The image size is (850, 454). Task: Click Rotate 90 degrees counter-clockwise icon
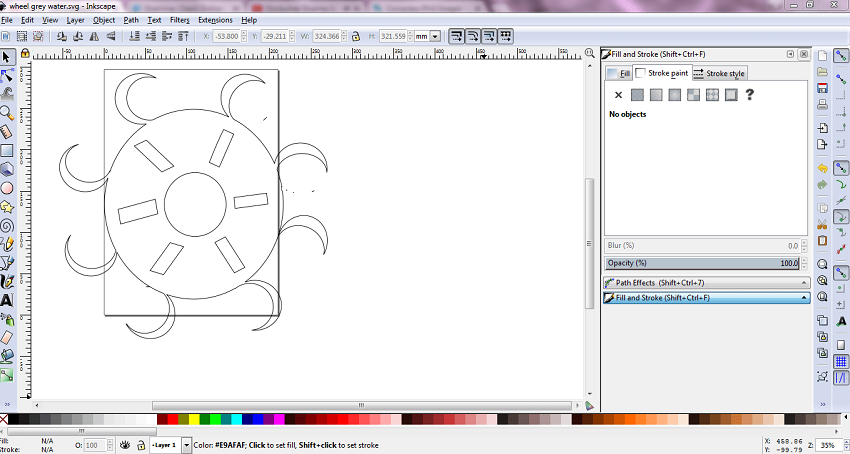point(62,36)
